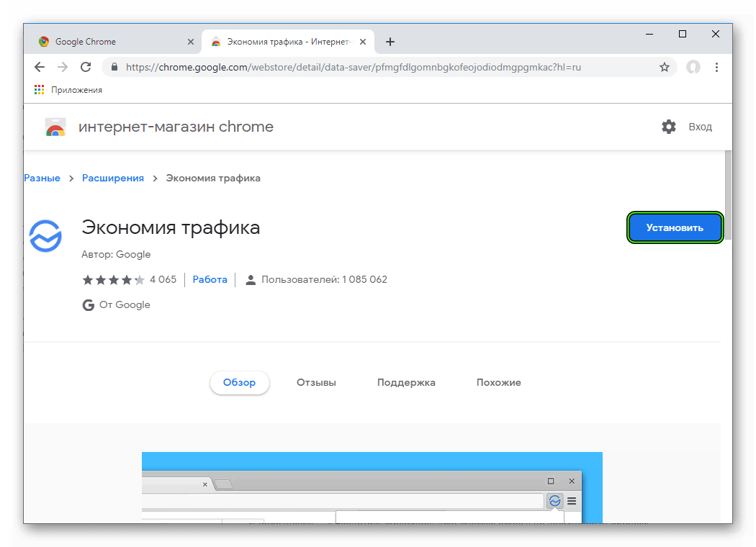Close the Google Chrome tab
This screenshot has height=547, width=756.
tap(191, 42)
